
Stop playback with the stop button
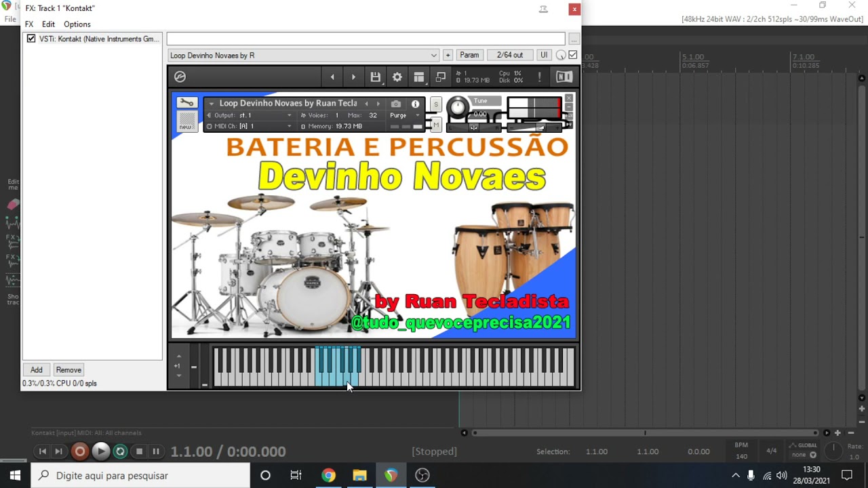coord(140,451)
